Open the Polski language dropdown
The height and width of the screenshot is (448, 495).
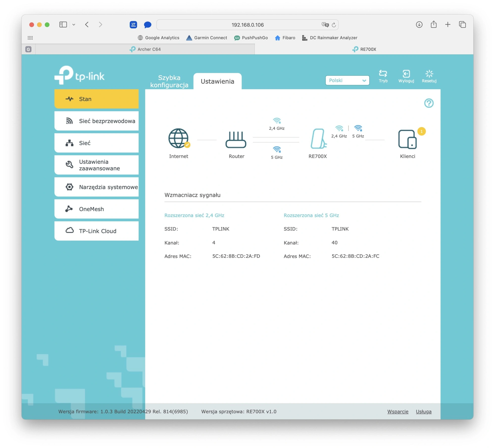[x=347, y=80]
